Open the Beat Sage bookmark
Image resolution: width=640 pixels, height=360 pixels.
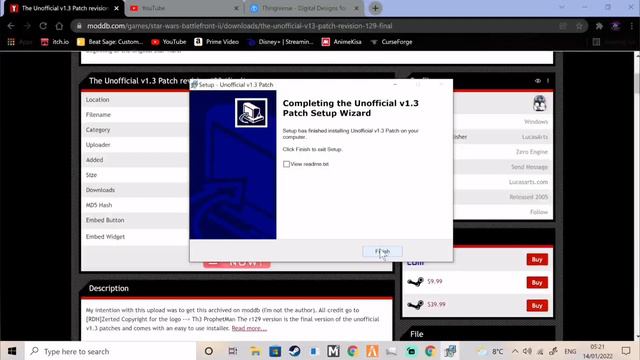pos(110,42)
